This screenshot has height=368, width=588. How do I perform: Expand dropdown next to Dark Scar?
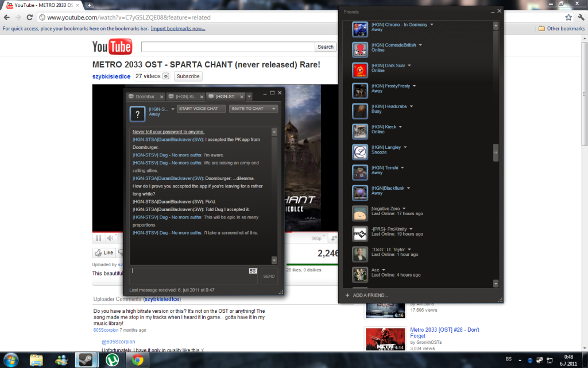[x=409, y=66]
